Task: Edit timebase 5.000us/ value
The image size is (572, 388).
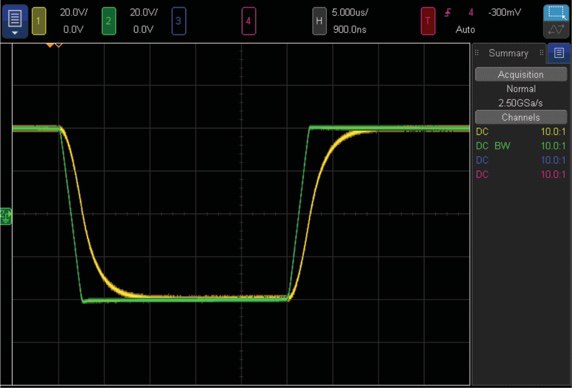Action: tap(350, 12)
